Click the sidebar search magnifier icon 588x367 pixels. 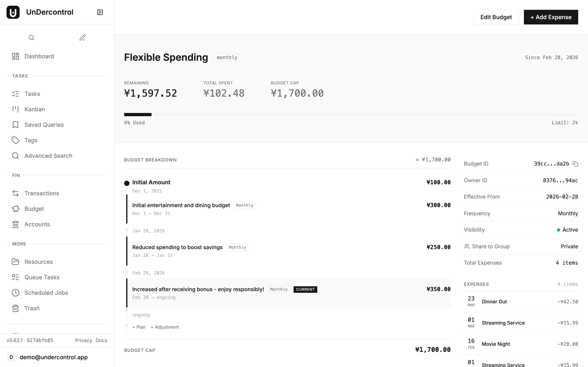31,38
